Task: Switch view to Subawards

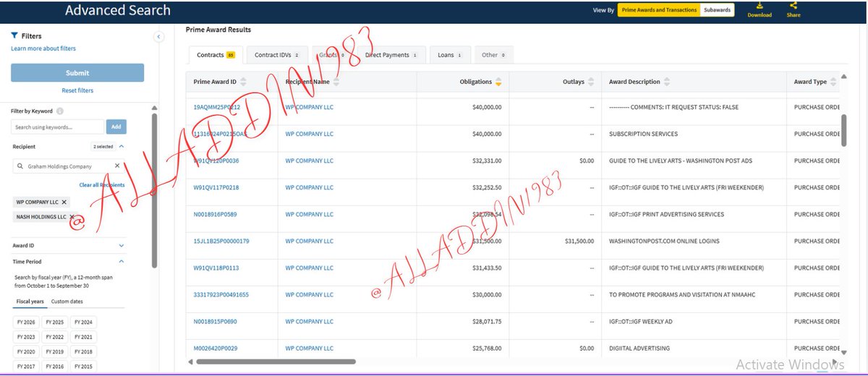Action: coord(717,10)
